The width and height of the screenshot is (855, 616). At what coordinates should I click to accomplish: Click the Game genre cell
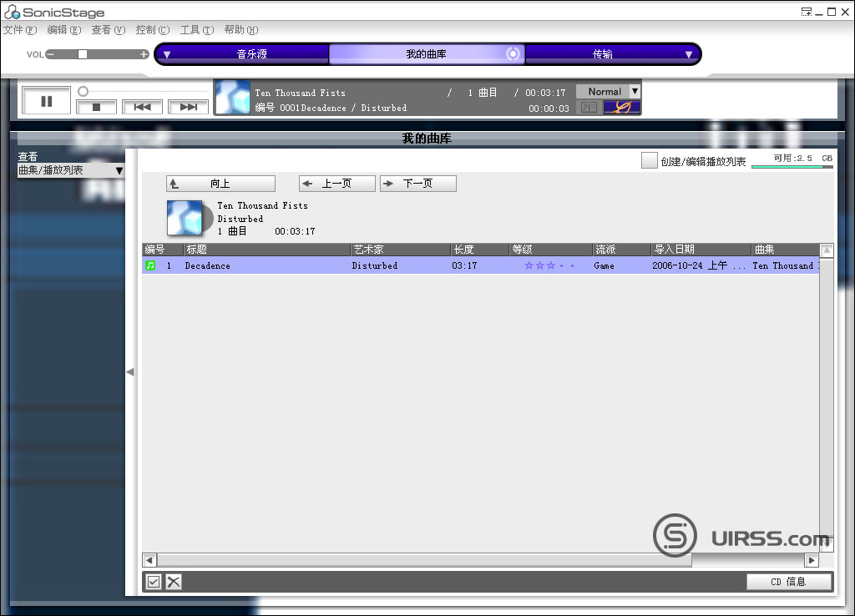pyautogui.click(x=604, y=265)
